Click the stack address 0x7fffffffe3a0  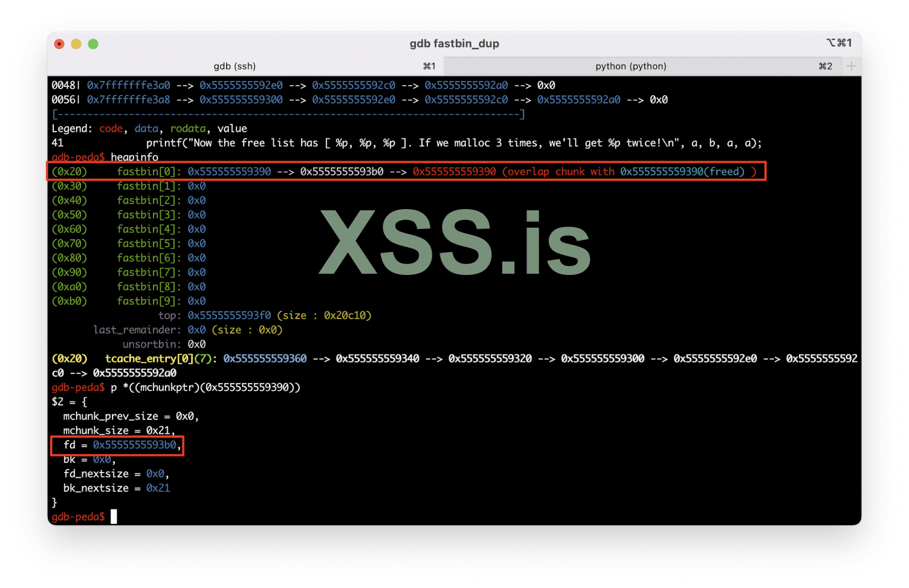coord(129,85)
